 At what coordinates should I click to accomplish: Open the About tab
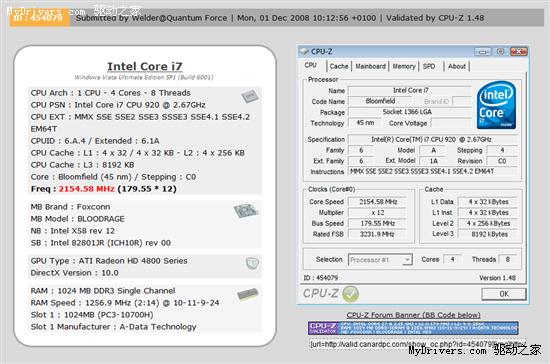pos(457,66)
